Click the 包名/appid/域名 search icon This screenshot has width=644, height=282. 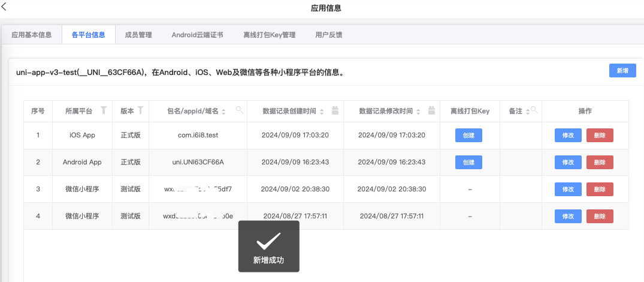(240, 110)
